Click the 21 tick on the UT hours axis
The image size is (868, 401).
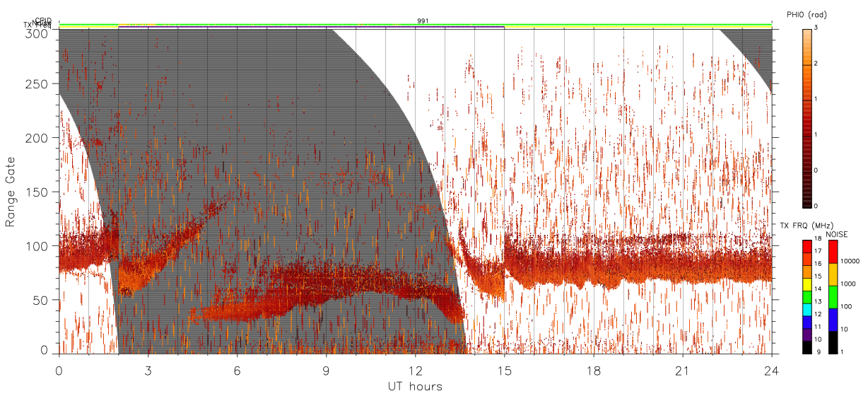(682, 371)
